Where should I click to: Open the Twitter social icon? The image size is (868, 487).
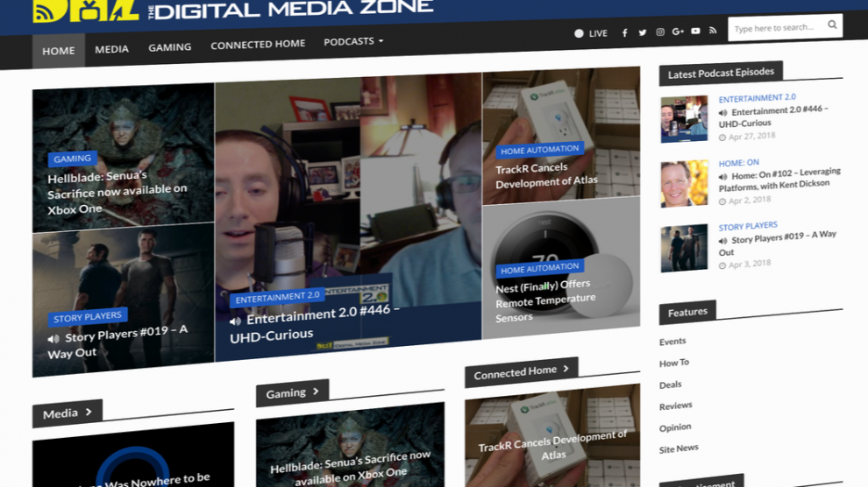(642, 32)
